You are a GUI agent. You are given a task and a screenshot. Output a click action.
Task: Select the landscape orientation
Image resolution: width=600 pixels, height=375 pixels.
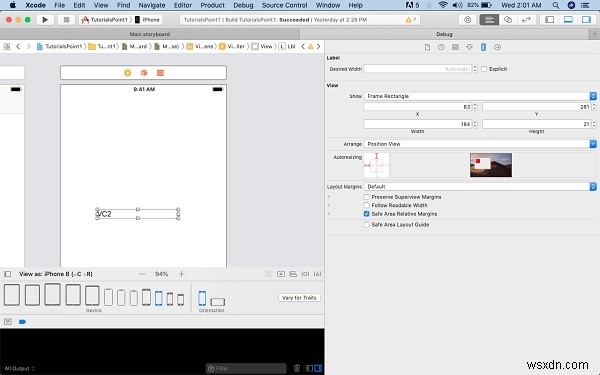218,302
